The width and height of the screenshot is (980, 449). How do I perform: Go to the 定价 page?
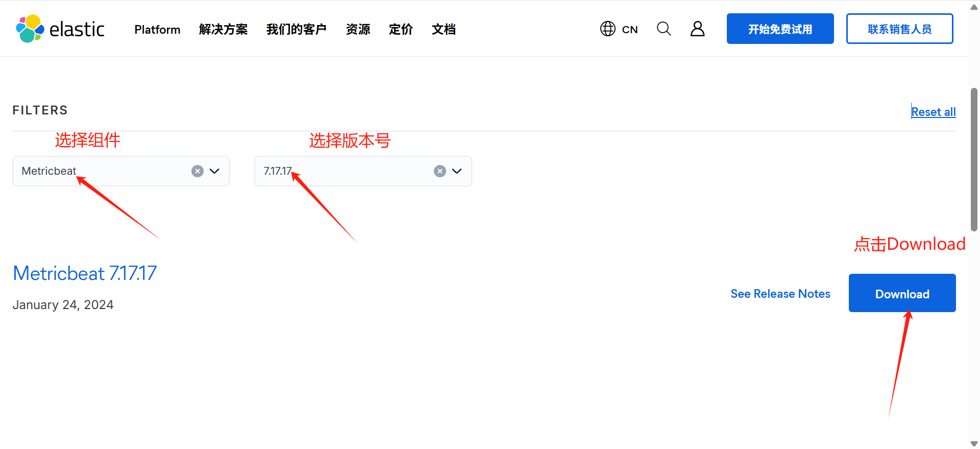click(401, 30)
